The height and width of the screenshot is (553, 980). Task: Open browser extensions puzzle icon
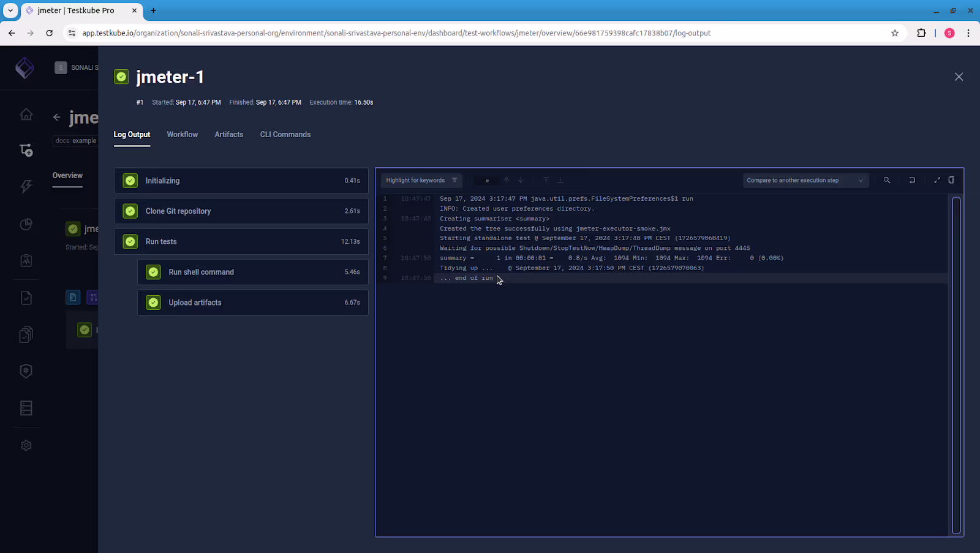(921, 33)
